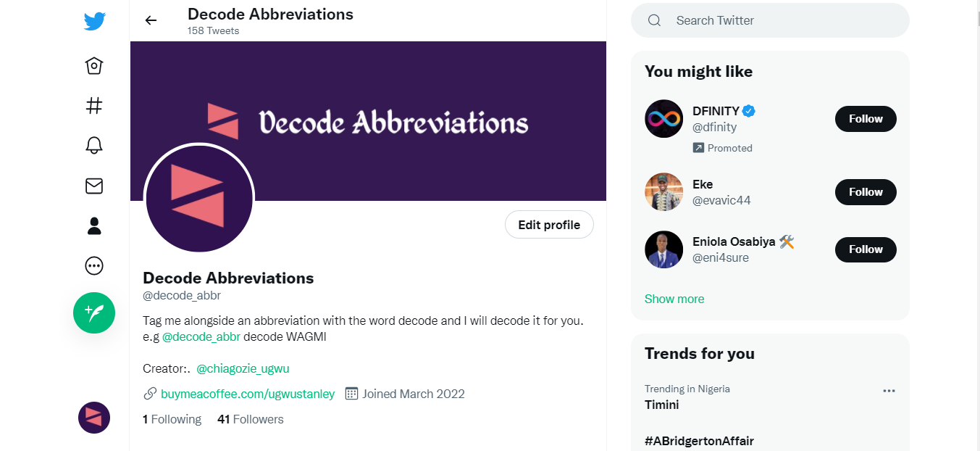The height and width of the screenshot is (451, 980).
Task: Follow Eke
Action: 866,192
